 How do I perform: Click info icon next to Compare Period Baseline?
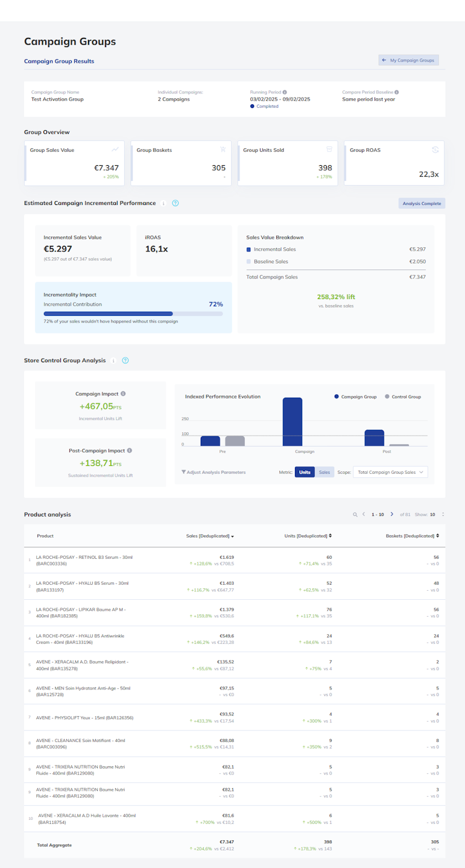click(x=396, y=92)
